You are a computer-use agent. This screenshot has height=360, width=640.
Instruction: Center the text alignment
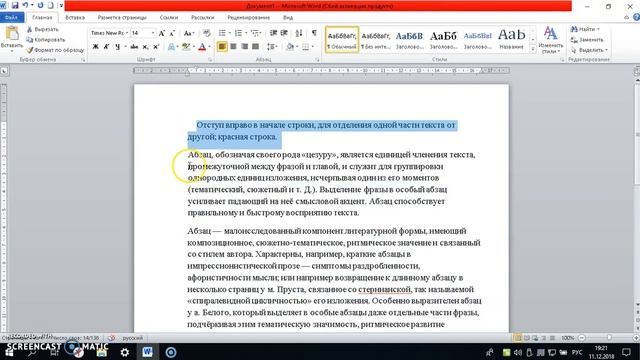[233, 47]
